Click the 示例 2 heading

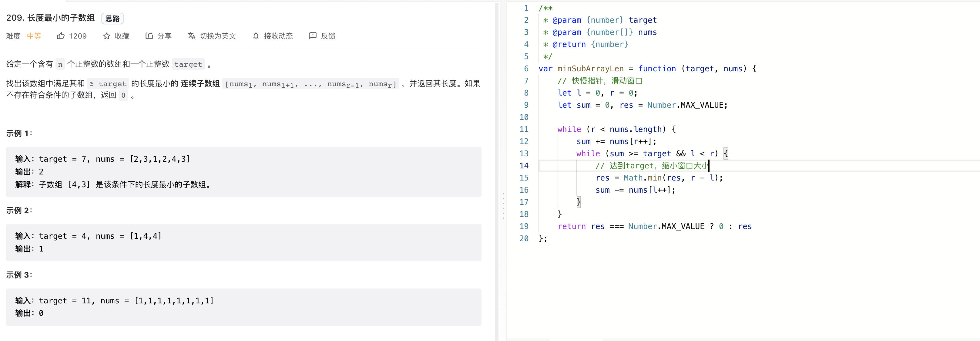click(19, 211)
